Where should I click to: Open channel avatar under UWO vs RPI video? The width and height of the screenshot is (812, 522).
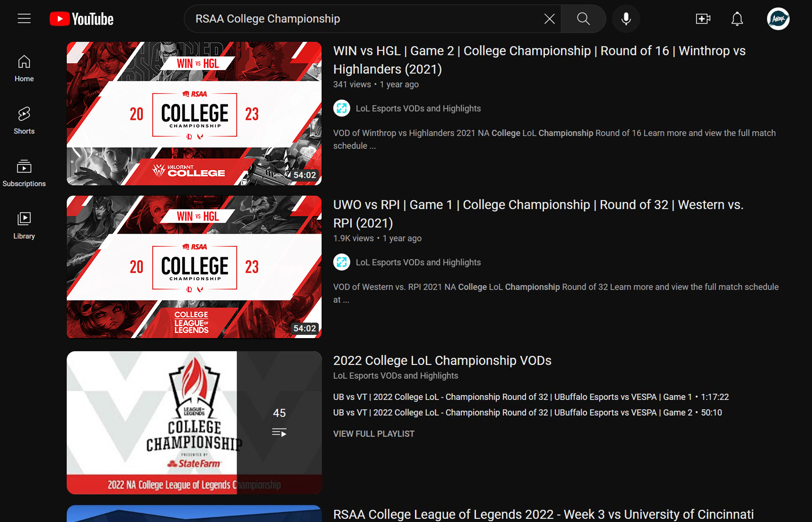(342, 262)
